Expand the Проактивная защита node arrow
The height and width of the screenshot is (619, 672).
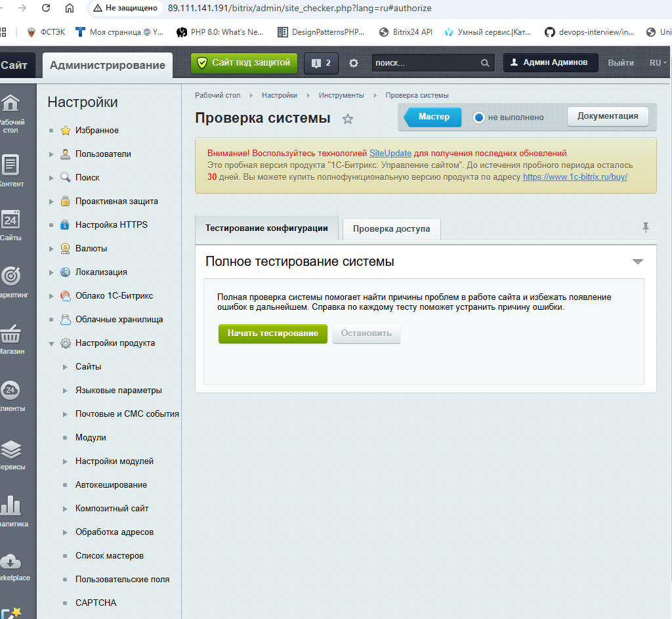coord(51,202)
